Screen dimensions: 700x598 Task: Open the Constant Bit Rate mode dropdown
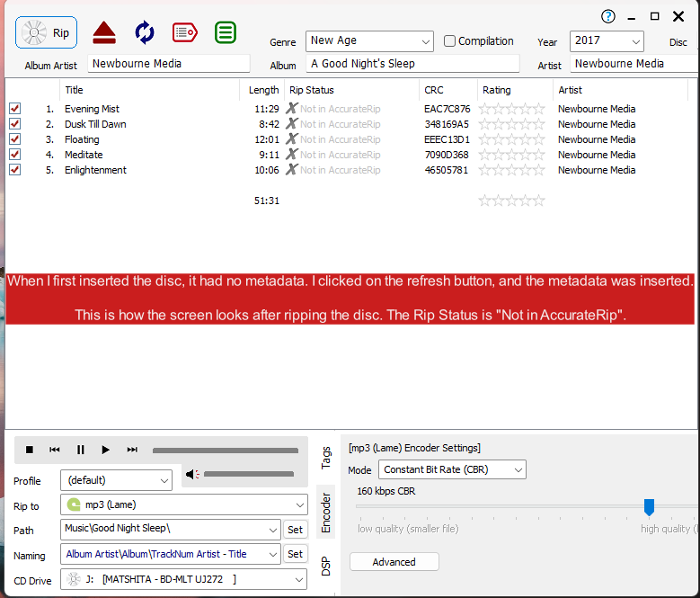pyautogui.click(x=518, y=469)
